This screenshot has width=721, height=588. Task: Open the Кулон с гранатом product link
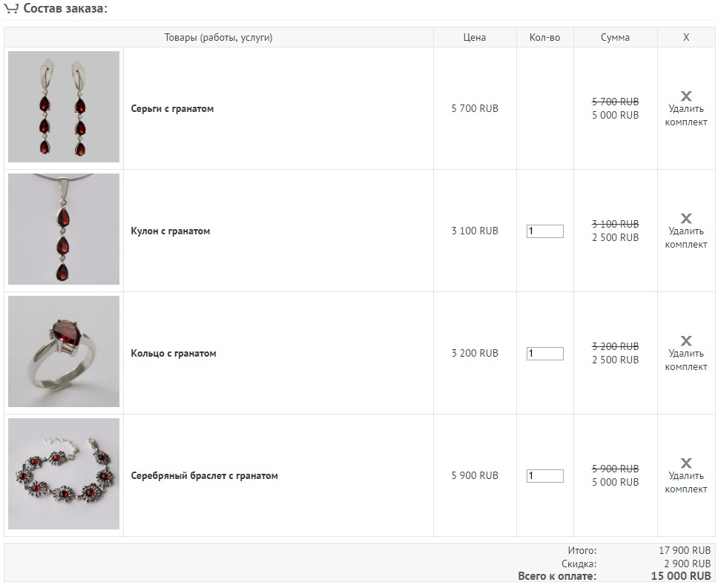click(x=171, y=231)
